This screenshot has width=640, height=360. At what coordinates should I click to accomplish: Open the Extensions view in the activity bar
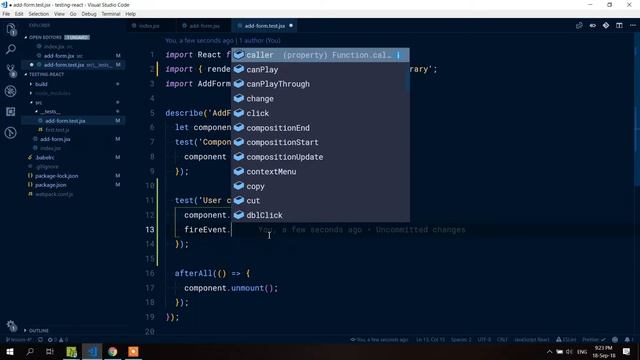(x=11, y=111)
